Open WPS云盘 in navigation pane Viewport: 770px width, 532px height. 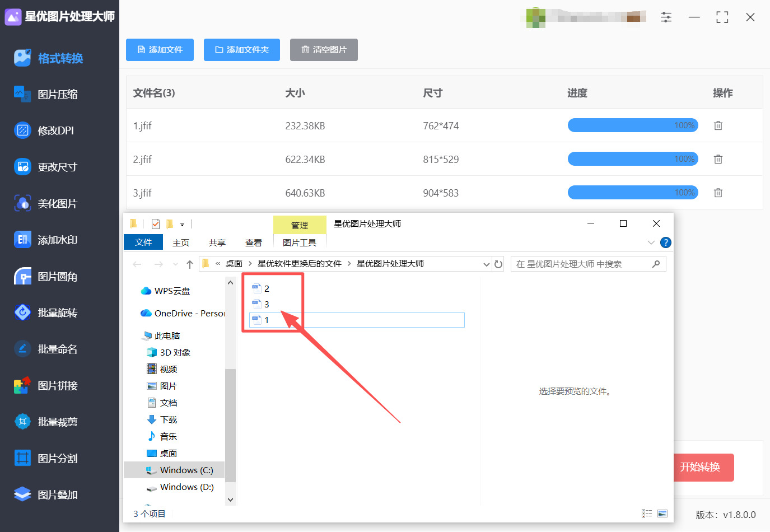click(166, 291)
